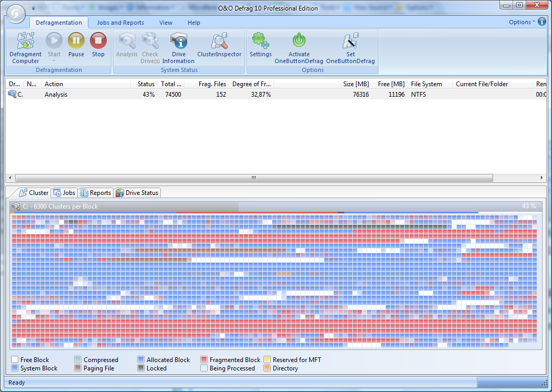Click the '76316' size value

coord(361,94)
